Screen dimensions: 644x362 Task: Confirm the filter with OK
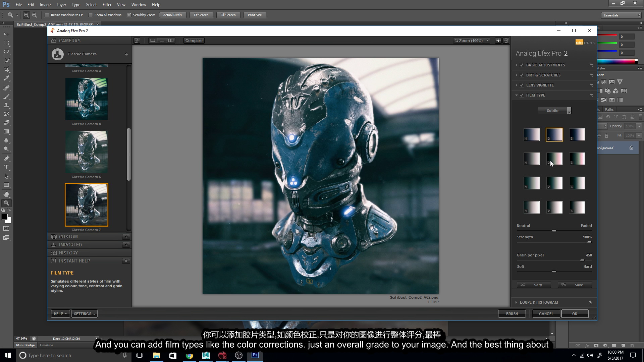[575, 314]
